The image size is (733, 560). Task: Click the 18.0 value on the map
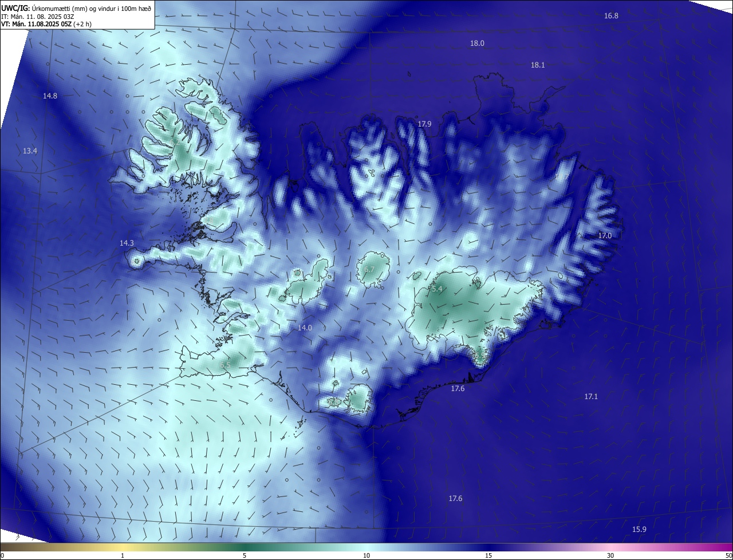(477, 44)
